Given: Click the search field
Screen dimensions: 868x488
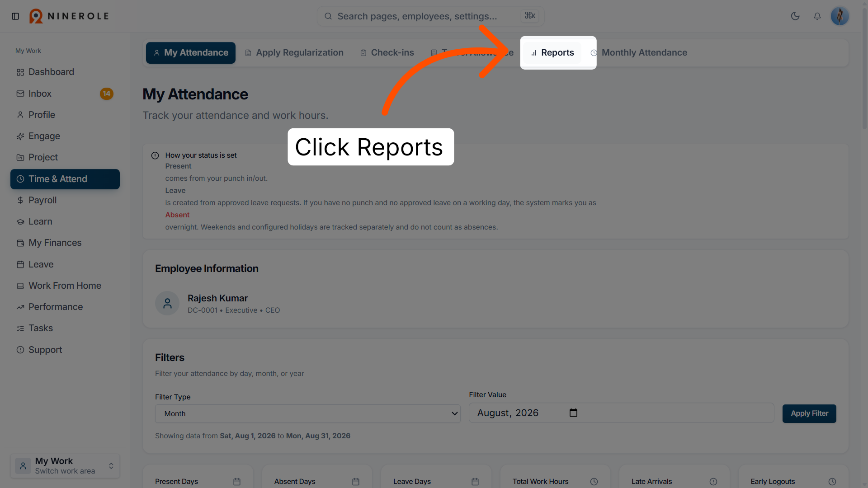Looking at the screenshot, I should coord(430,16).
